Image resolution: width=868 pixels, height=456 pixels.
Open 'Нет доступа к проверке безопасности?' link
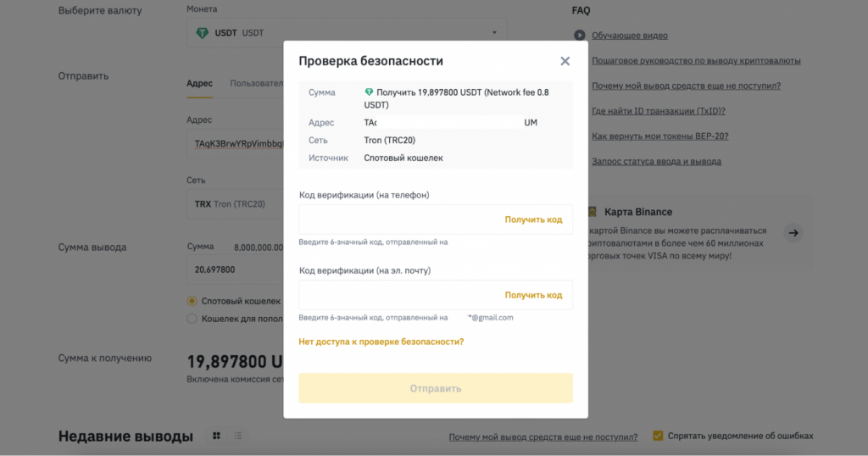pos(381,342)
